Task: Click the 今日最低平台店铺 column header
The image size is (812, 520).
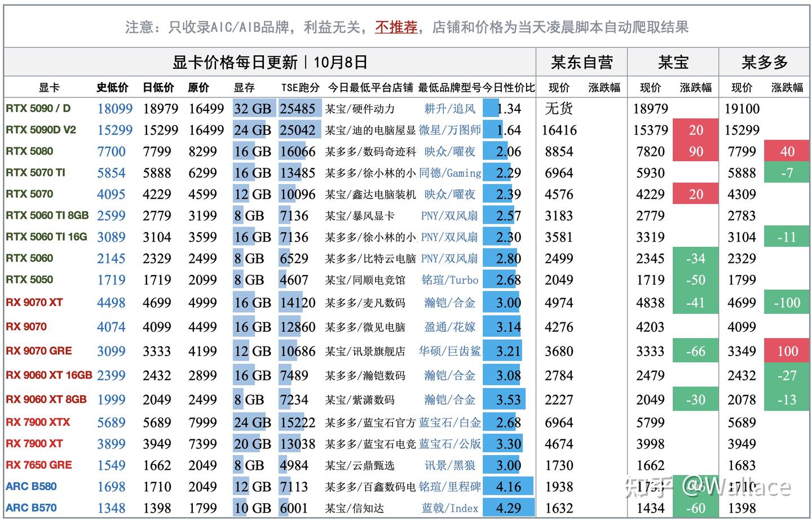Action: [370, 87]
